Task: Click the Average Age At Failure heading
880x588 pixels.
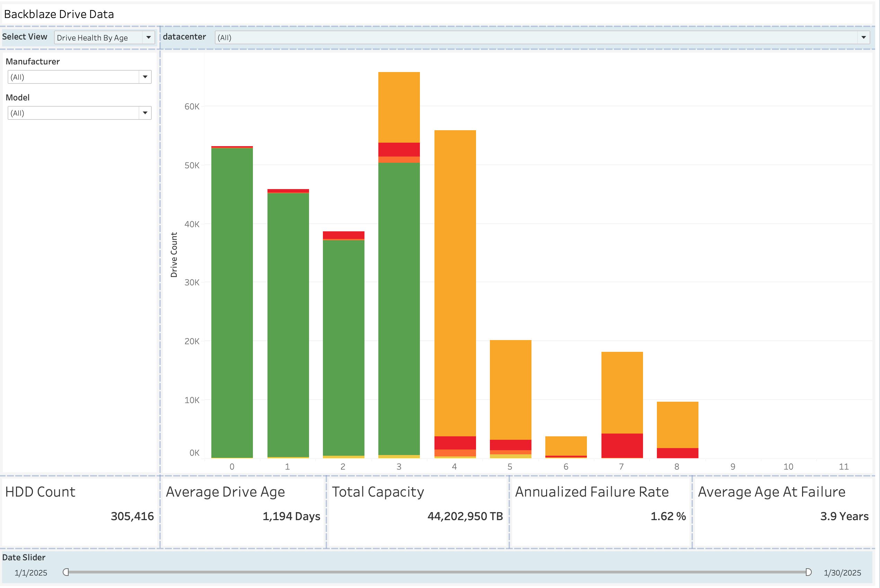Action: 772,492
